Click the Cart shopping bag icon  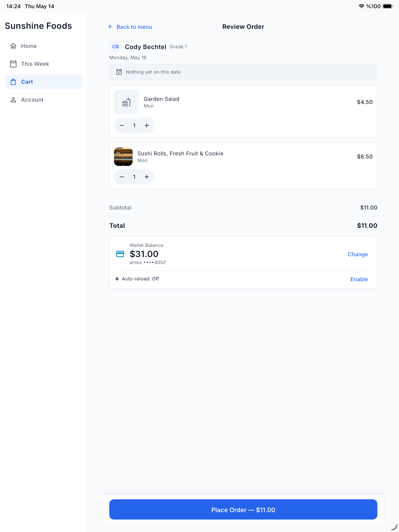tap(13, 82)
